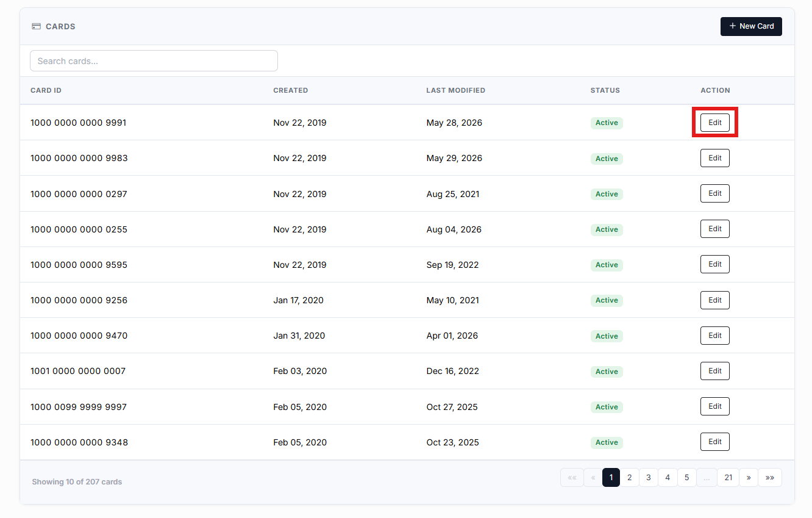
Task: Edit card ending in 9983
Action: pyautogui.click(x=715, y=158)
